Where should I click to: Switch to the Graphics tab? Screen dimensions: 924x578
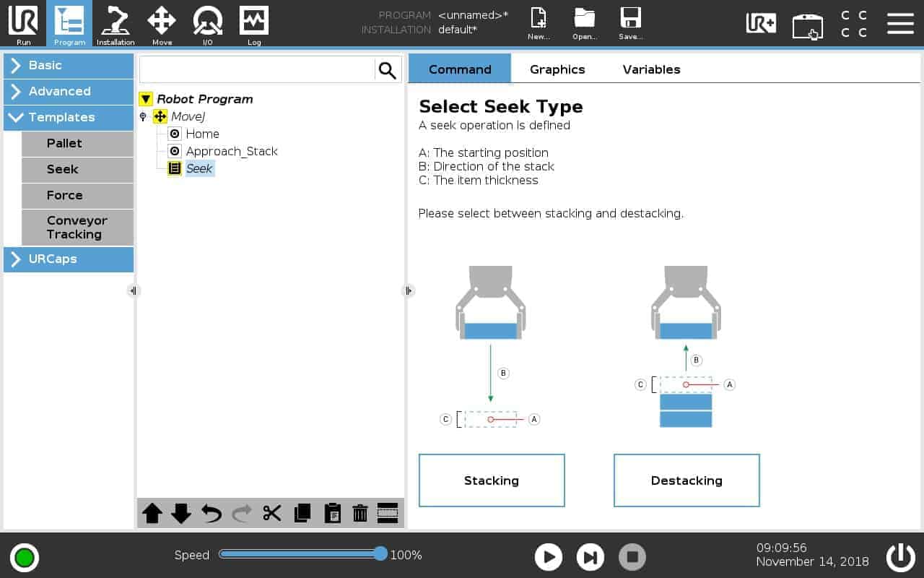click(557, 69)
